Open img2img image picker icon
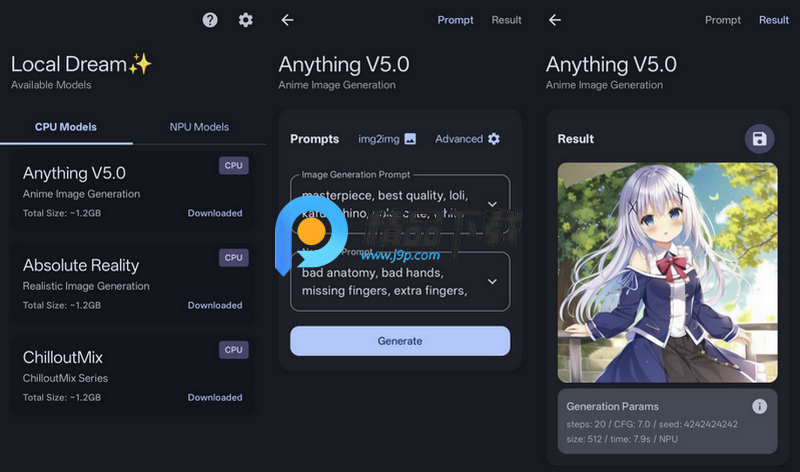Screen dimensions: 800x472 (x=410, y=139)
